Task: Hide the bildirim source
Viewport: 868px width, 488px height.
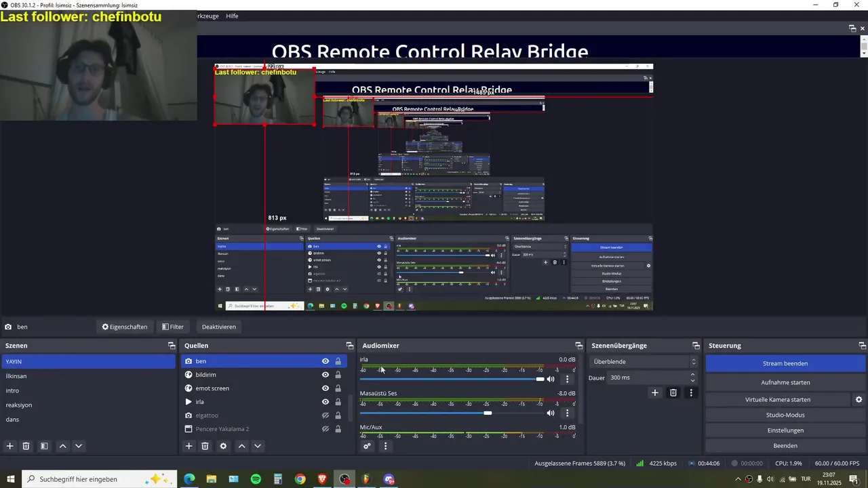Action: coord(325,375)
